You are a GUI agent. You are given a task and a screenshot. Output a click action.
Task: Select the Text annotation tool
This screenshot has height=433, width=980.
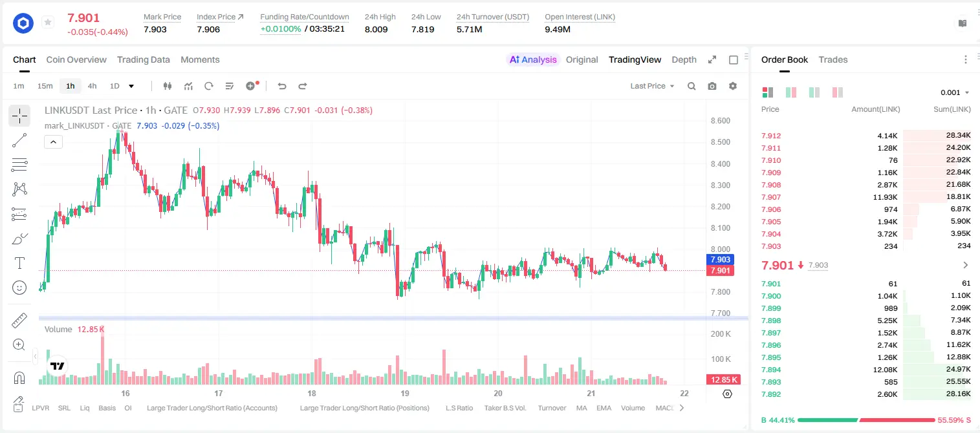coord(19,263)
